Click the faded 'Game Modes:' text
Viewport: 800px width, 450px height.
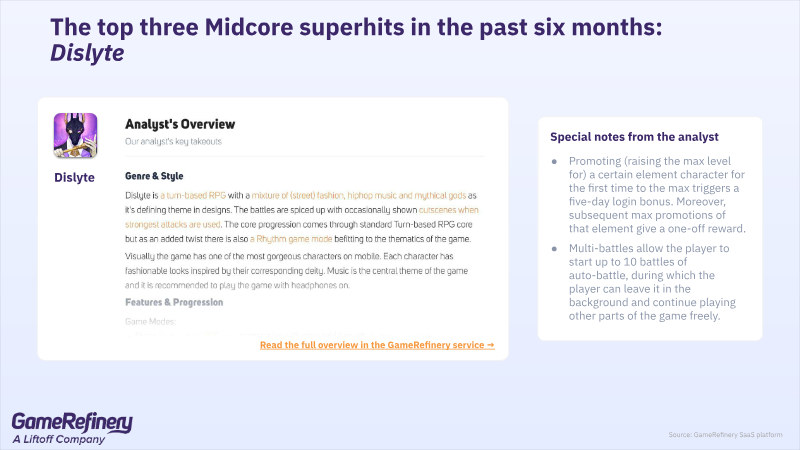click(x=150, y=321)
